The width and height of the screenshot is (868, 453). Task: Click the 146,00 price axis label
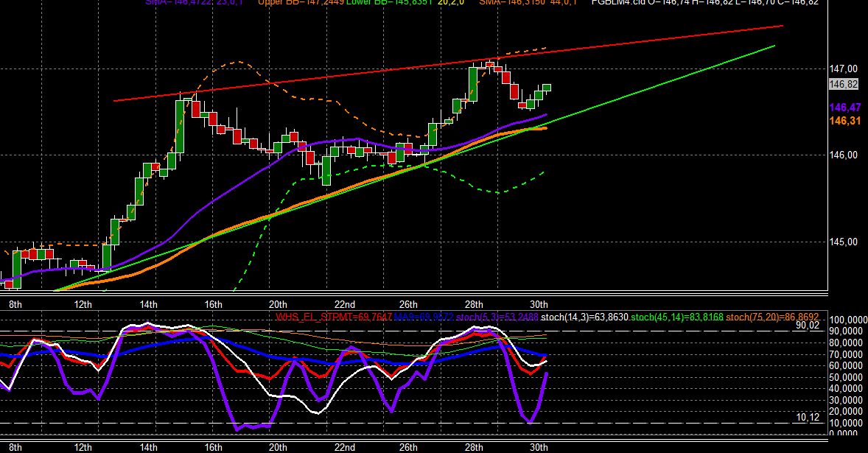click(x=843, y=155)
